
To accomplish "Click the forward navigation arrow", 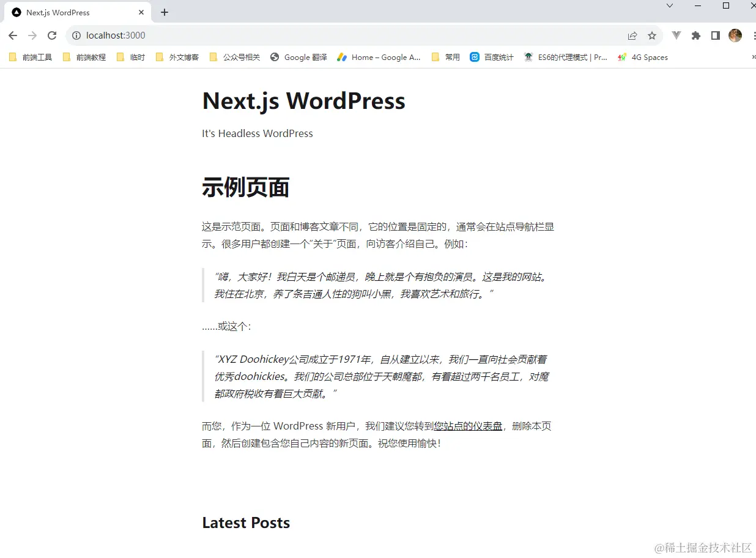I will click(32, 35).
